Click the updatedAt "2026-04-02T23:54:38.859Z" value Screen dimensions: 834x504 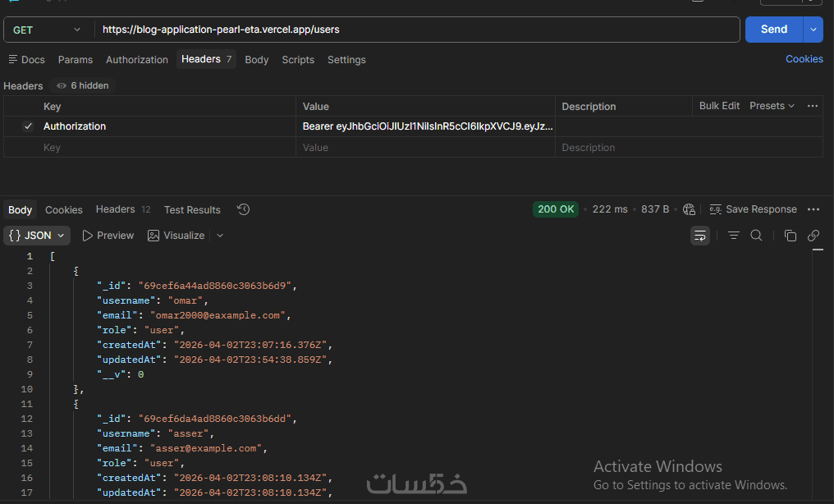(250, 360)
